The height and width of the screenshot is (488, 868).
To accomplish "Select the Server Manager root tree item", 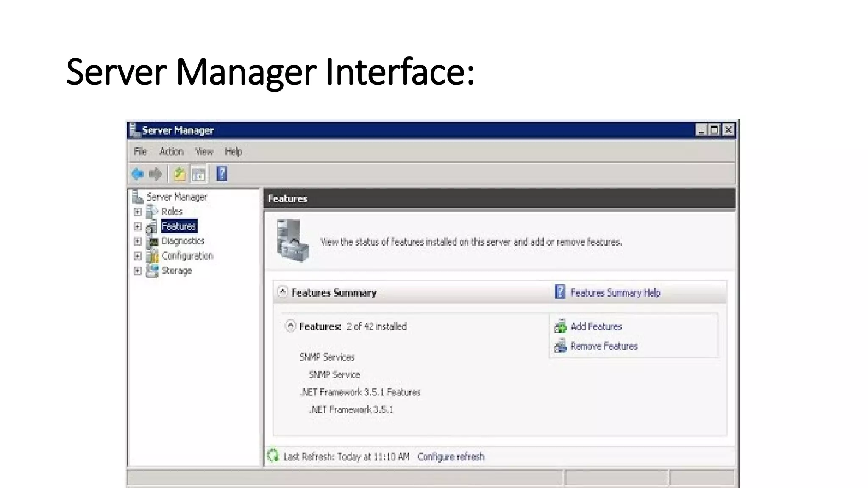I will coord(177,197).
